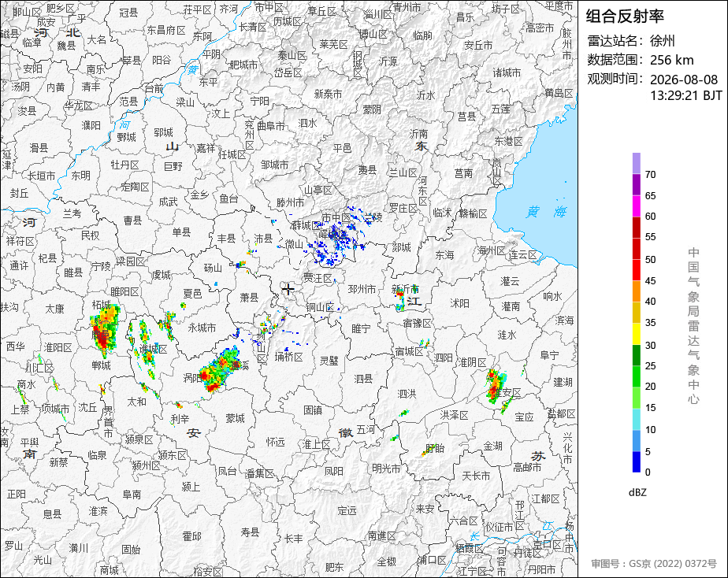This screenshot has width=728, height=578.
Task: Click the 蒙城 county label
Action: [235, 418]
